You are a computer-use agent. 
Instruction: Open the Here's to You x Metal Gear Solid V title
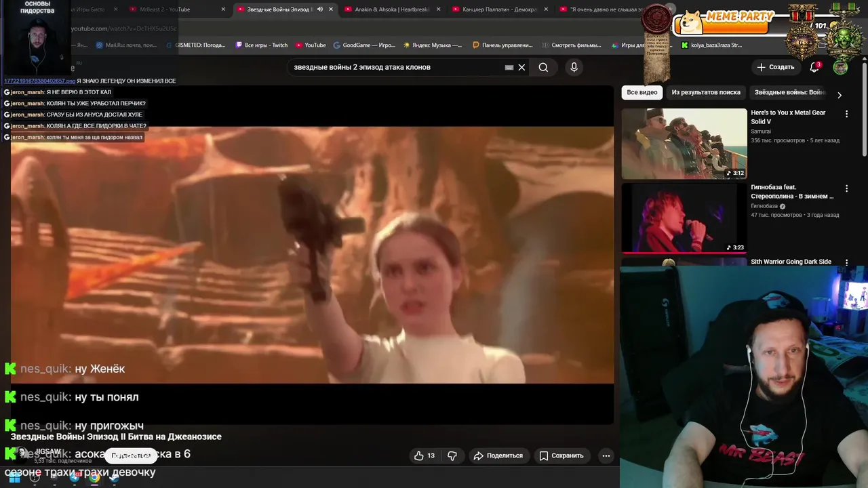click(788, 117)
